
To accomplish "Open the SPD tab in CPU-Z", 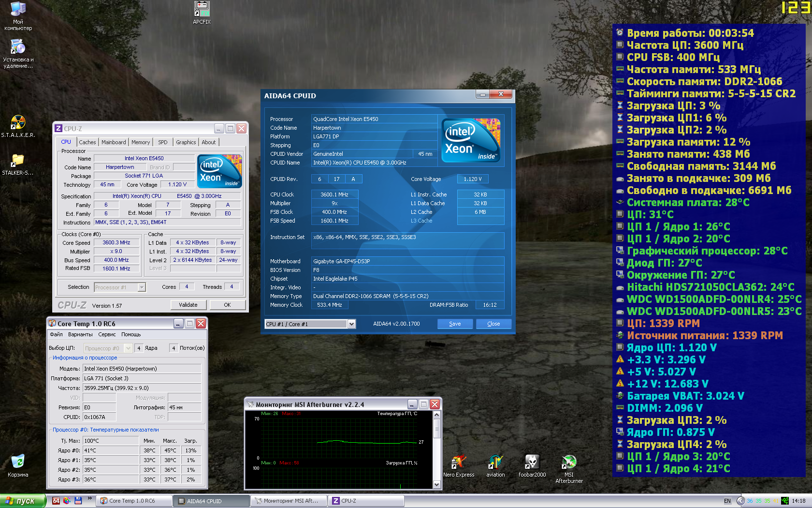I will coord(163,142).
